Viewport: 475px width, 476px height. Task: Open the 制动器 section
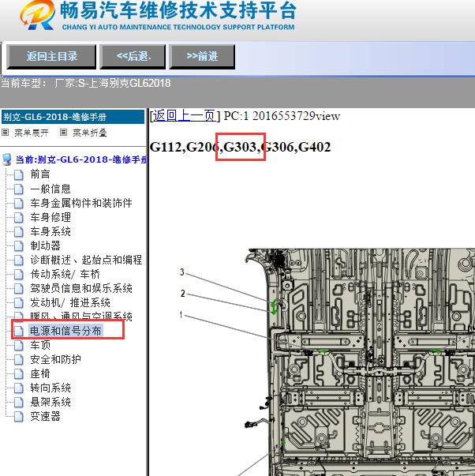[45, 245]
